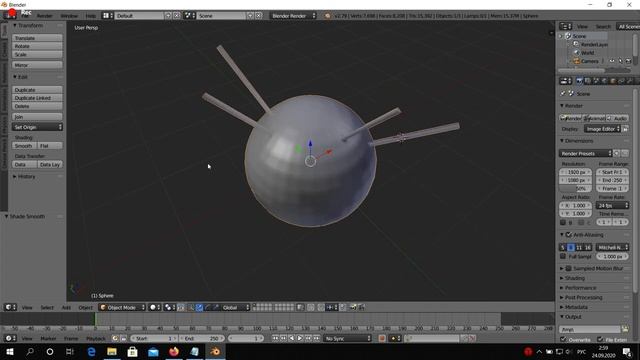
Task: Open the Blender Render engine dropdown
Action: pos(293,16)
